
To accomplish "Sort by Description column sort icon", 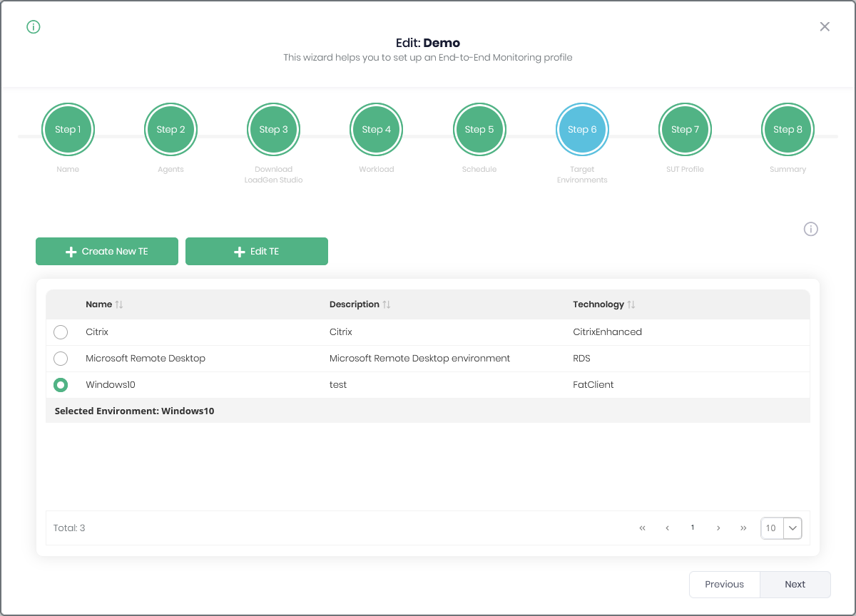I will (387, 304).
